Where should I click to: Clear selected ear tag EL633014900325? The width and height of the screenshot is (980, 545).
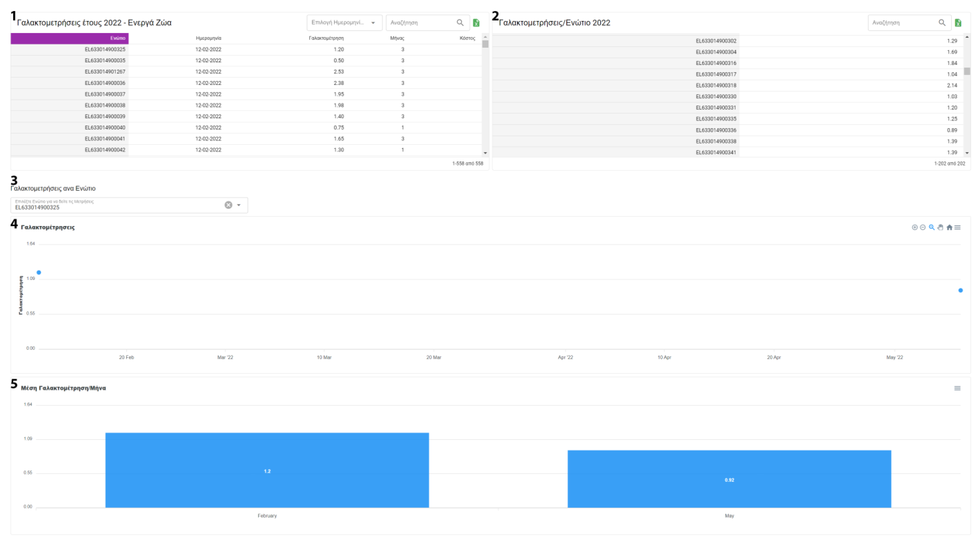[228, 205]
